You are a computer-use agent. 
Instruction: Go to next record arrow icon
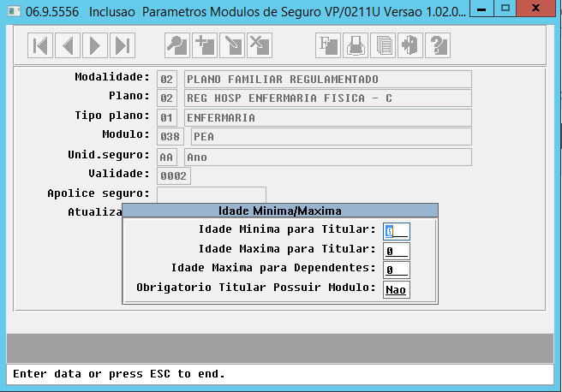coord(95,45)
